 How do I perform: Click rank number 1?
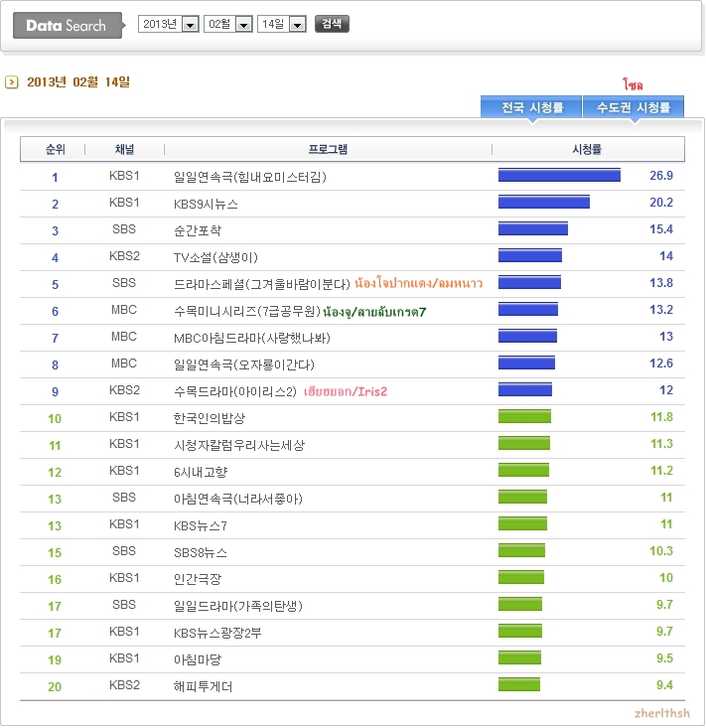point(55,178)
